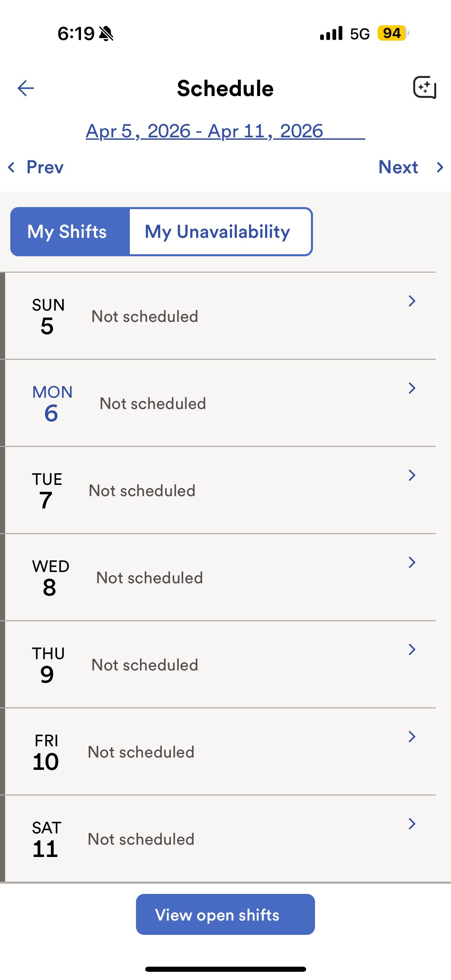Open Wednesday 8 details chevron
The height and width of the screenshot is (980, 451).
411,562
